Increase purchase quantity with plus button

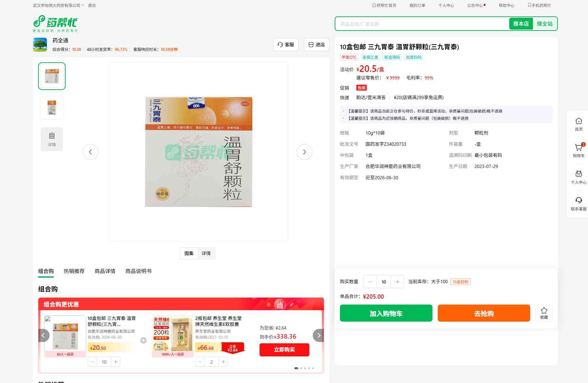tap(397, 282)
